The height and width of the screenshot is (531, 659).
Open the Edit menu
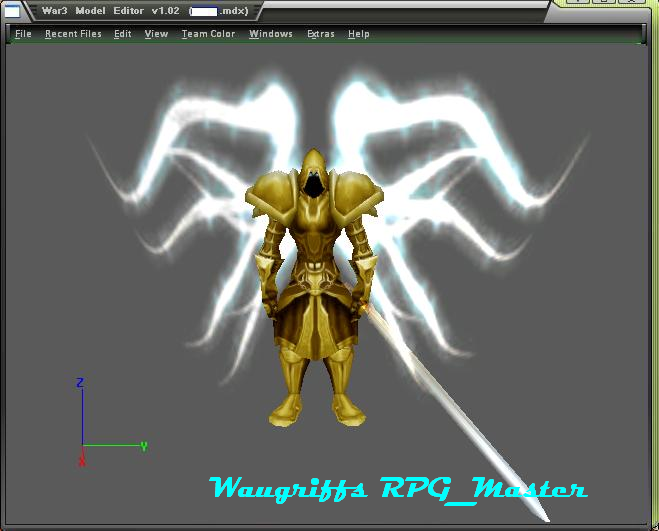(123, 34)
